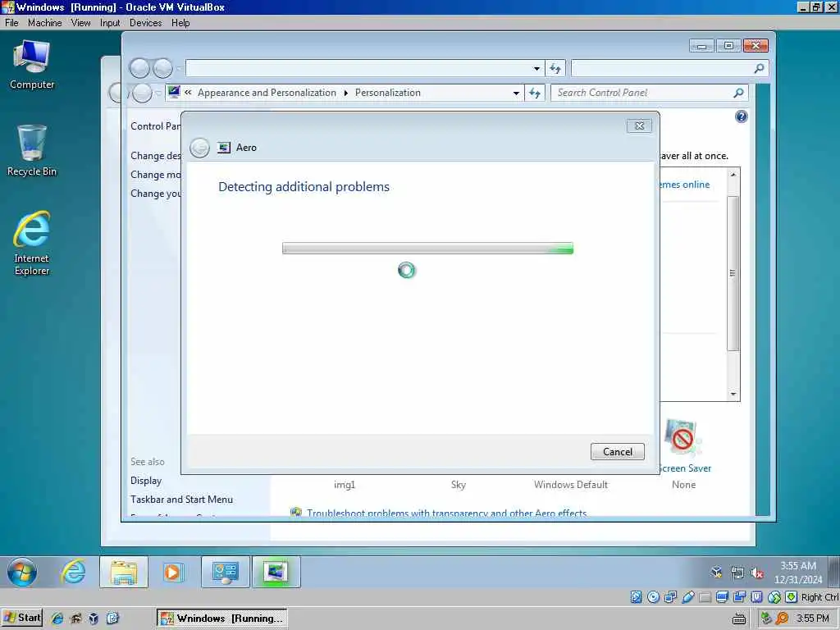Click the VirtualBox USB pen indicator
Screen dimensions: 840x630
[688, 597]
